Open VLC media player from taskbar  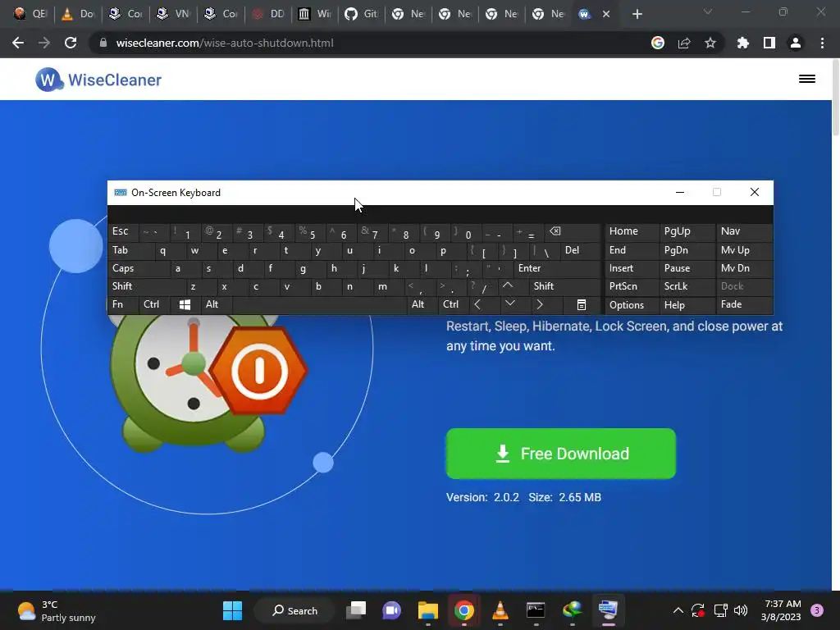[x=500, y=610]
